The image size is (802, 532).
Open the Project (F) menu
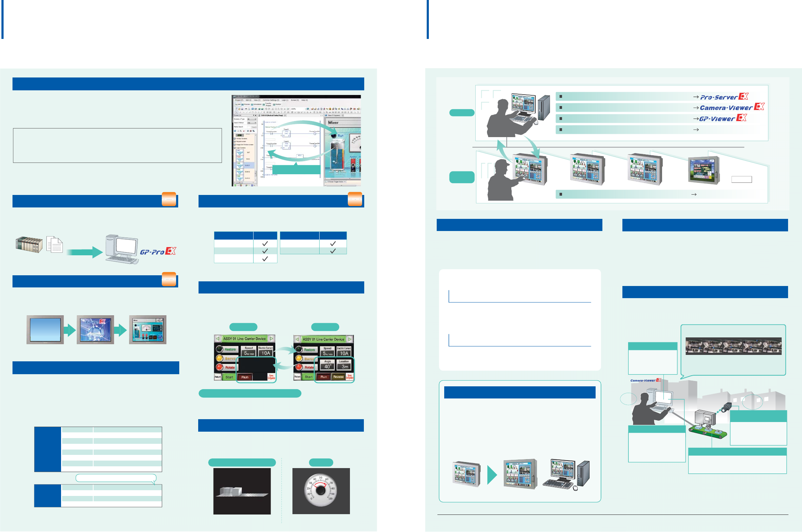pos(239,100)
